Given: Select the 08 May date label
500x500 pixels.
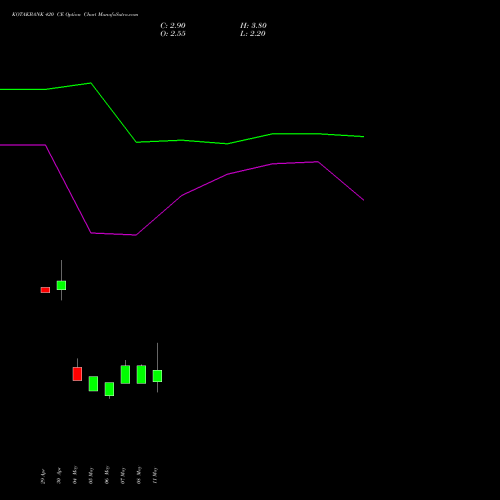Looking at the screenshot, I should [139, 475].
